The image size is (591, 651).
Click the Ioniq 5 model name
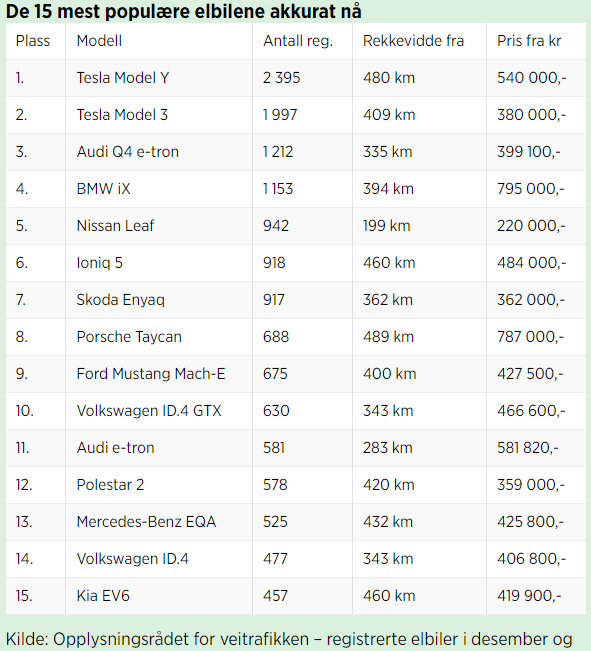pyautogui.click(x=100, y=263)
